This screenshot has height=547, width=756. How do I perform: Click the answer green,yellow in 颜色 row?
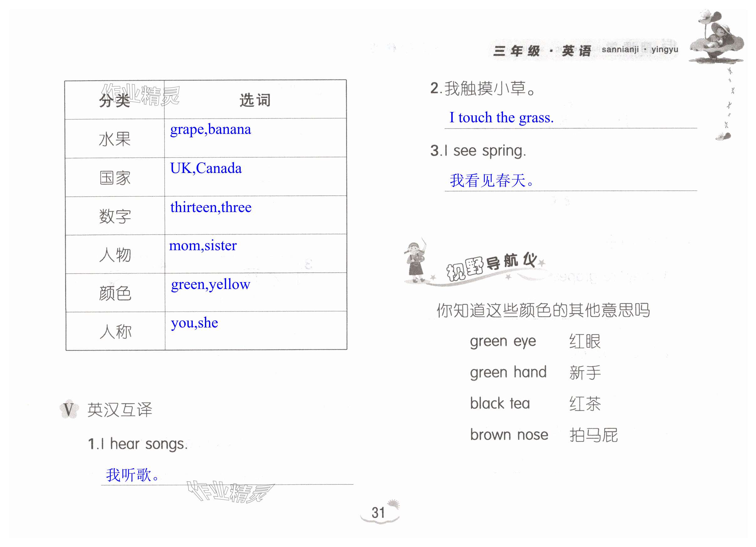[210, 285]
